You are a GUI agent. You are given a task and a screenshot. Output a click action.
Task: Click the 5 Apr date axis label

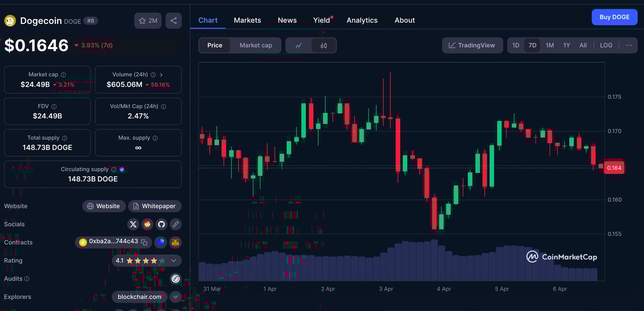[502, 289]
